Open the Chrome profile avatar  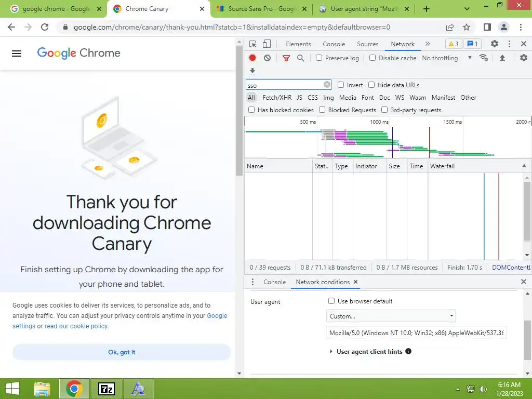pyautogui.click(x=504, y=27)
